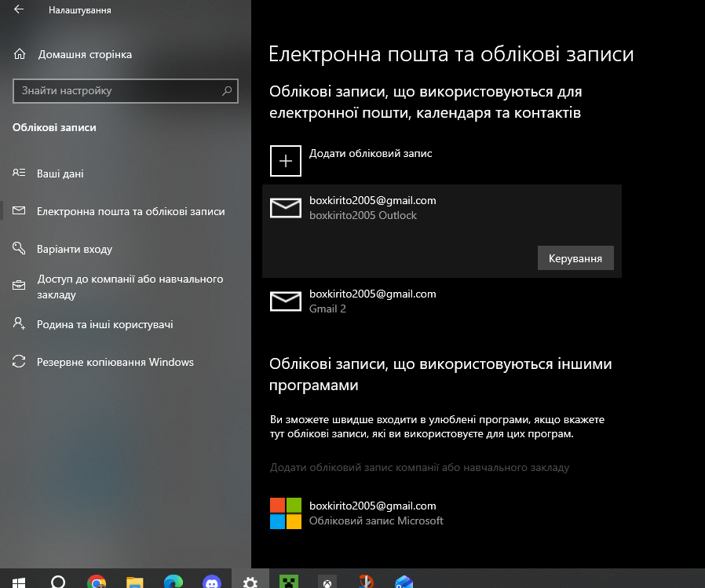
Task: Launch Minecraft from taskbar
Action: [289, 582]
